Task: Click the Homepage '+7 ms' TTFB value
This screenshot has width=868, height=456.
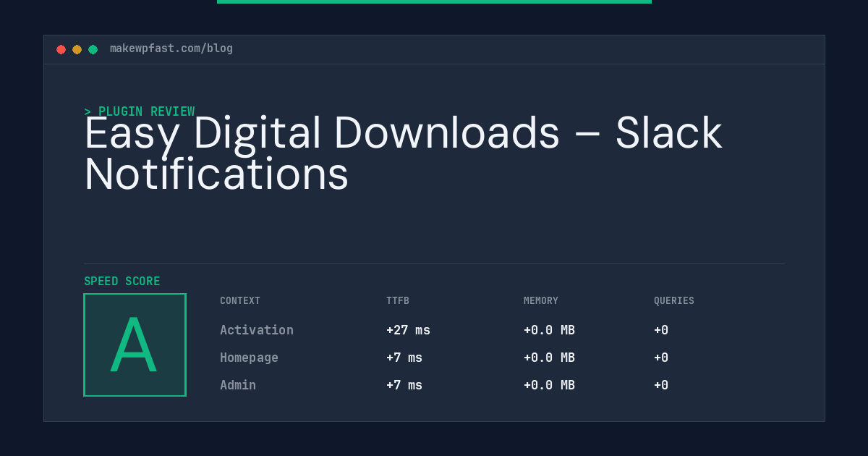Action: [404, 358]
